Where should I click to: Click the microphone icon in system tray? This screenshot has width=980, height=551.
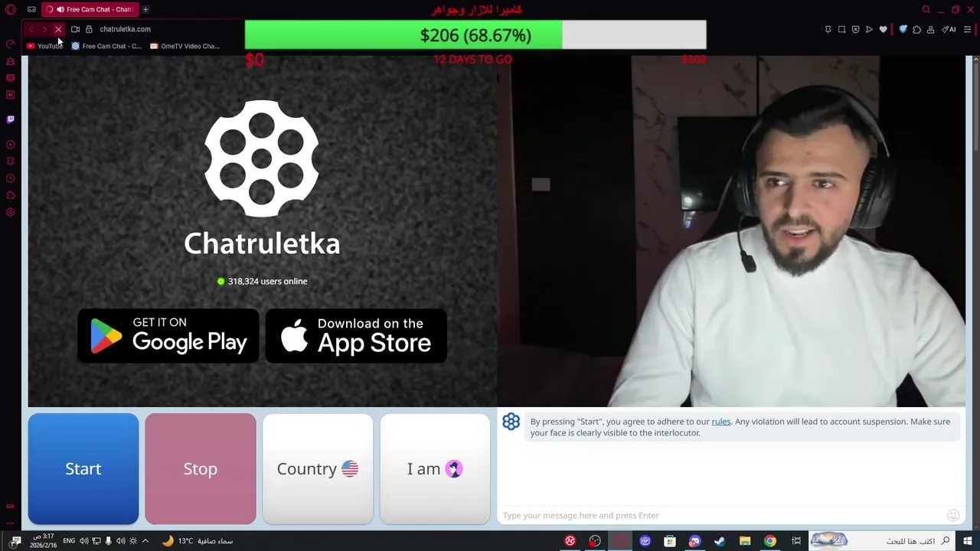pos(108,541)
